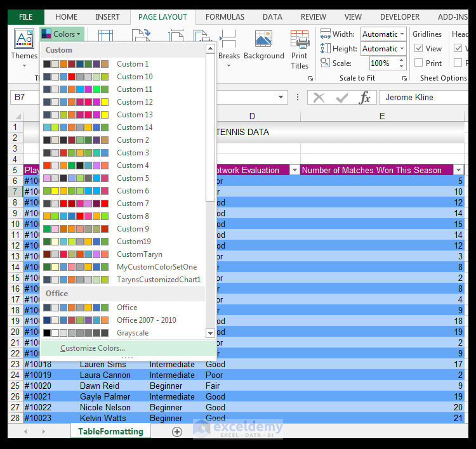Select column E header
Viewport: 476px width, 449px height.
(382, 116)
